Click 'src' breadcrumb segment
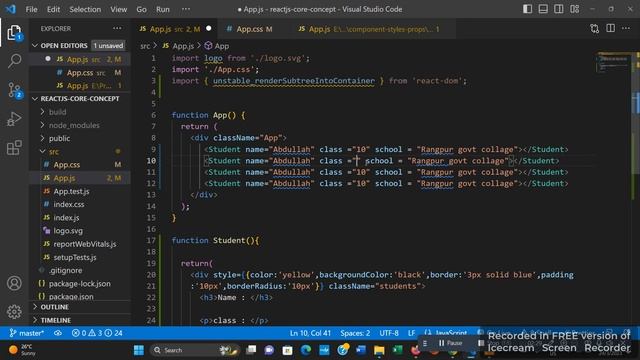Image resolution: width=640 pixels, height=360 pixels. [x=145, y=46]
